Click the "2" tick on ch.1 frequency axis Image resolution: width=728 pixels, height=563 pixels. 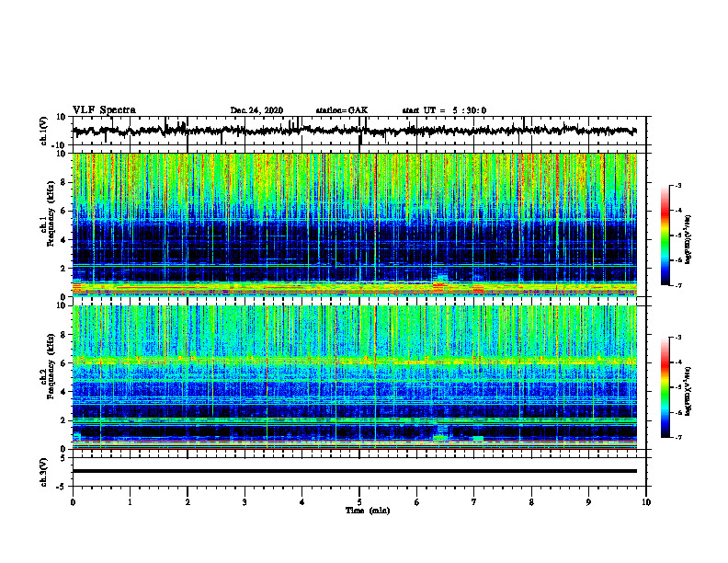click(63, 269)
